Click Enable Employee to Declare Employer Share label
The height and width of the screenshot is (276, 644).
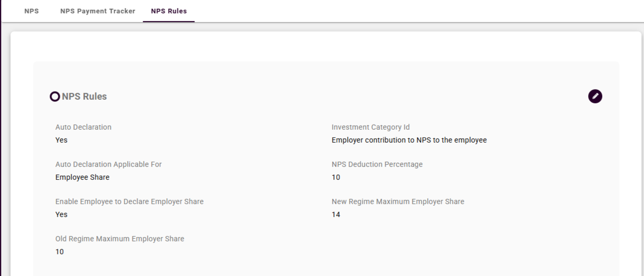click(129, 202)
